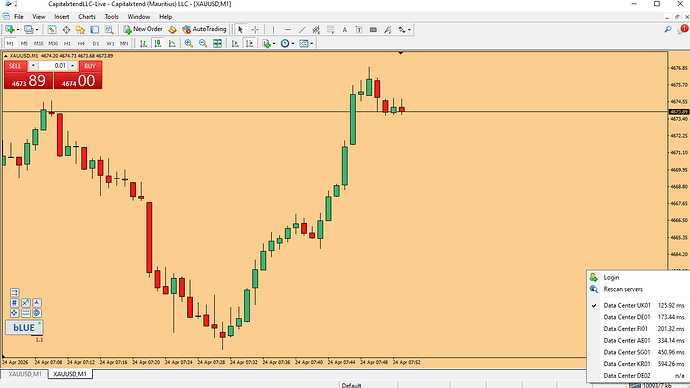This screenshot has width=690, height=388.
Task: Select the arrow Cursor tool
Action: pyautogui.click(x=240, y=29)
